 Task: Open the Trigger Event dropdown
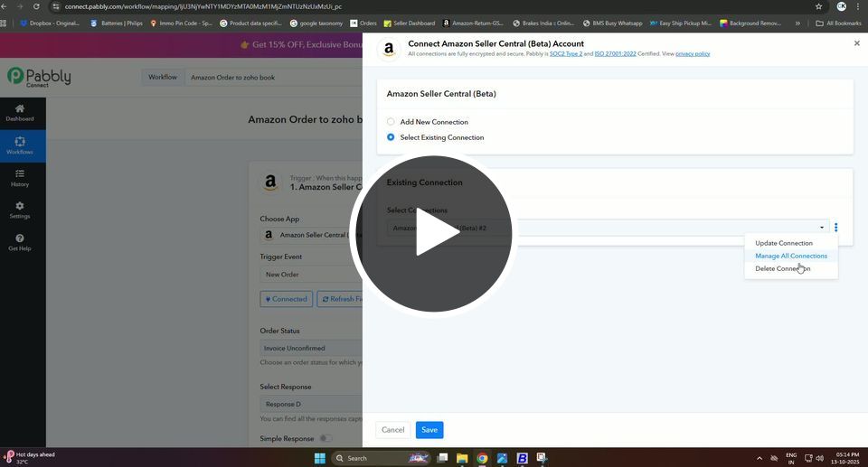pyautogui.click(x=311, y=275)
